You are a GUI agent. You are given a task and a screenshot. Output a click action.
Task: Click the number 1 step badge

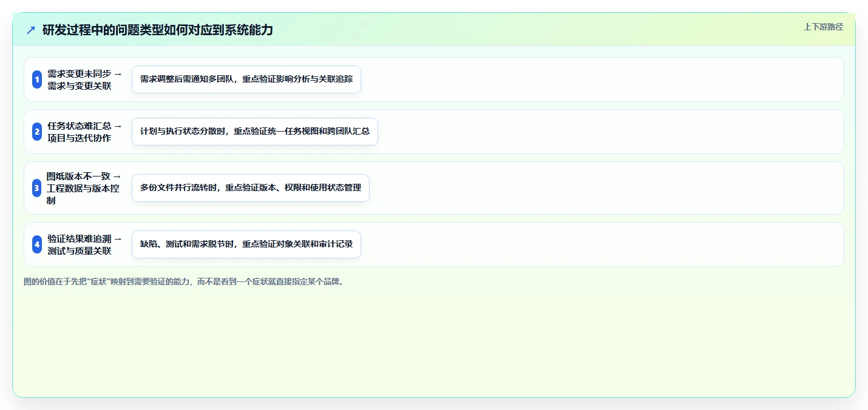(37, 79)
